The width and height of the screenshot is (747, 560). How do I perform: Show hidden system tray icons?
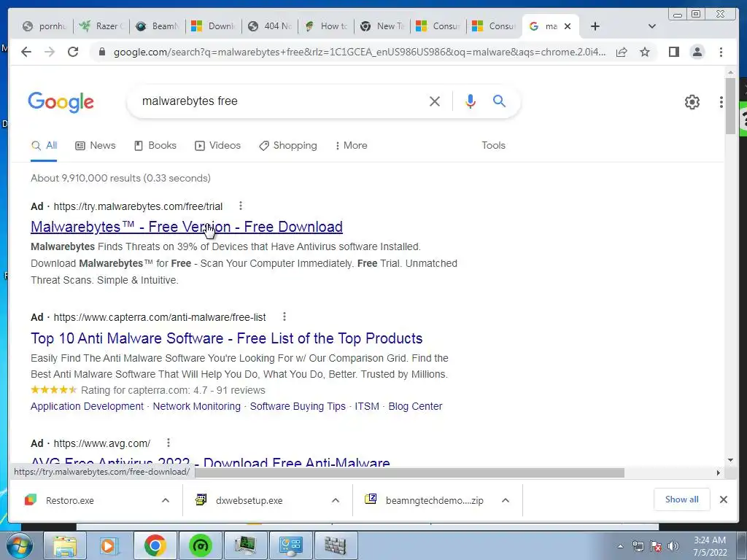tap(620, 546)
